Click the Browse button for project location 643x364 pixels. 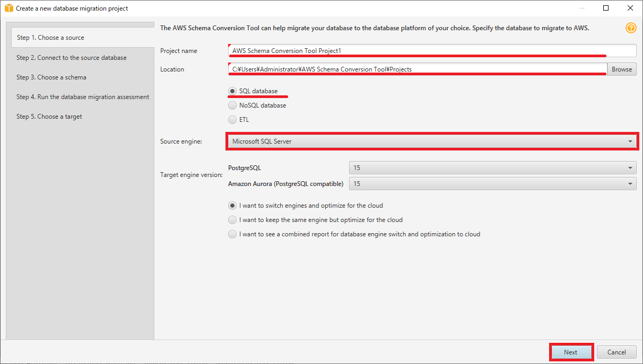pyautogui.click(x=621, y=69)
